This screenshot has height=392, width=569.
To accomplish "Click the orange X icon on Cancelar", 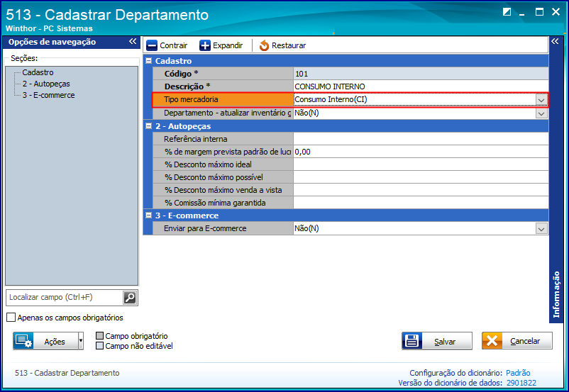I will pyautogui.click(x=492, y=341).
